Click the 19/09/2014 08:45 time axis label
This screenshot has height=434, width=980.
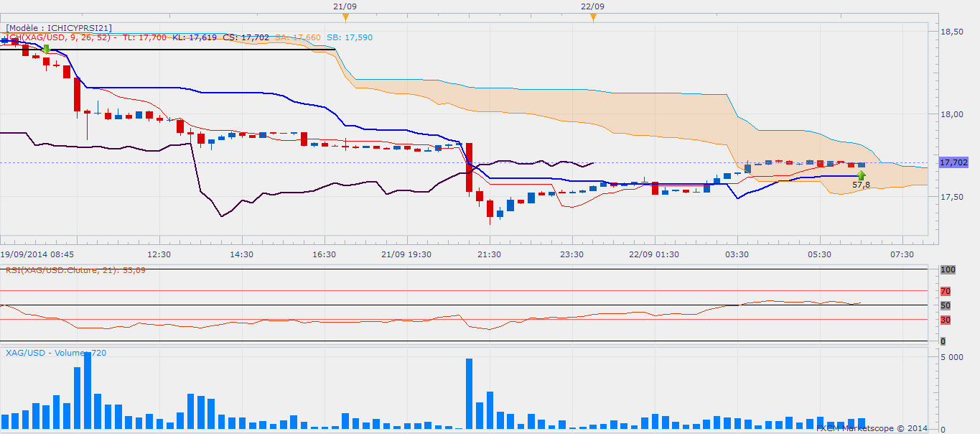[x=37, y=254]
